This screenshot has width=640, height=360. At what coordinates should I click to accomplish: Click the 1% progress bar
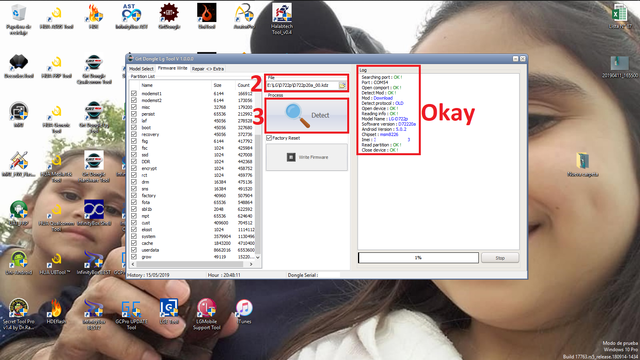418,258
